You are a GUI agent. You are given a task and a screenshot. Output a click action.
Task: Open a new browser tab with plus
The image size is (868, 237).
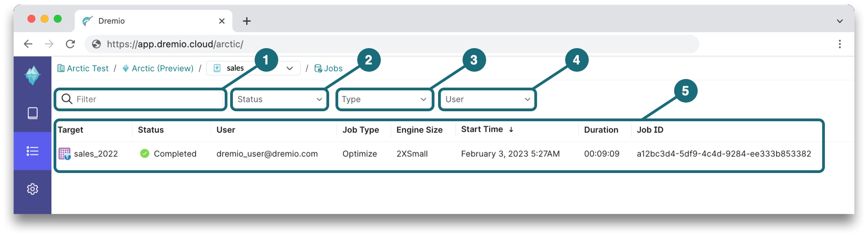[247, 21]
